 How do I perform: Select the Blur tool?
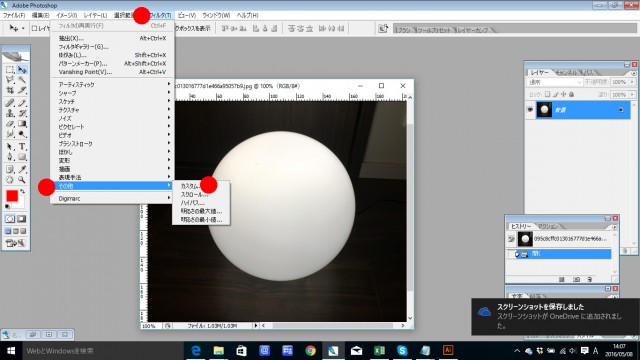tap(10, 133)
